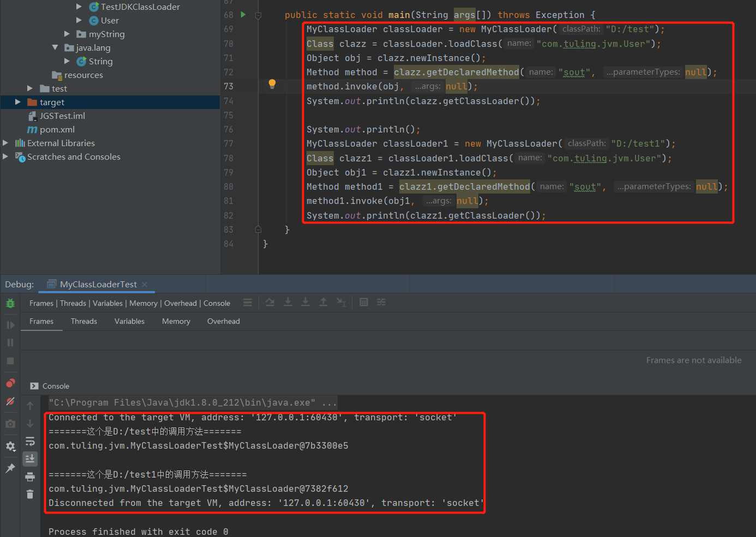This screenshot has height=537, width=756.
Task: Switch to the Variables sub-tab
Action: click(x=130, y=322)
